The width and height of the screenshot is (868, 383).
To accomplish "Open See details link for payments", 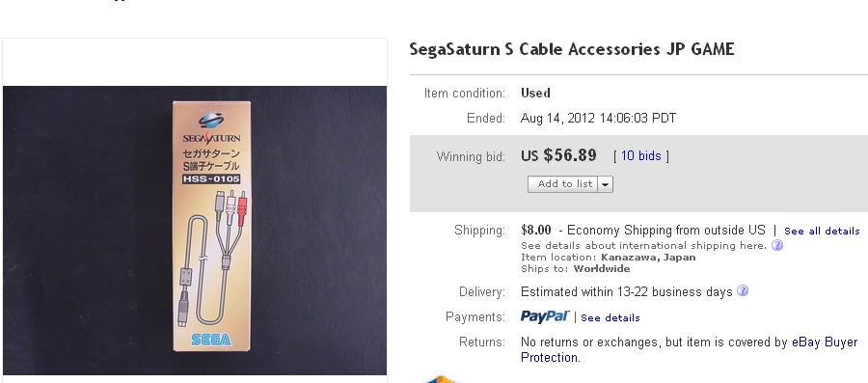I will point(610,317).
